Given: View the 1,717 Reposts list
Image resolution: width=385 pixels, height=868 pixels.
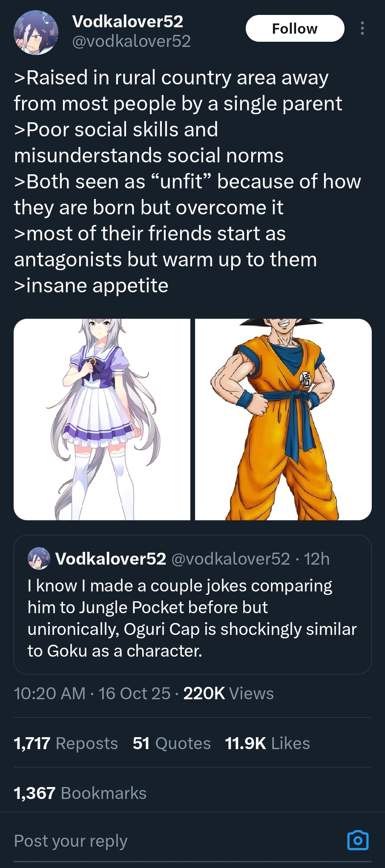Looking at the screenshot, I should click(x=66, y=743).
